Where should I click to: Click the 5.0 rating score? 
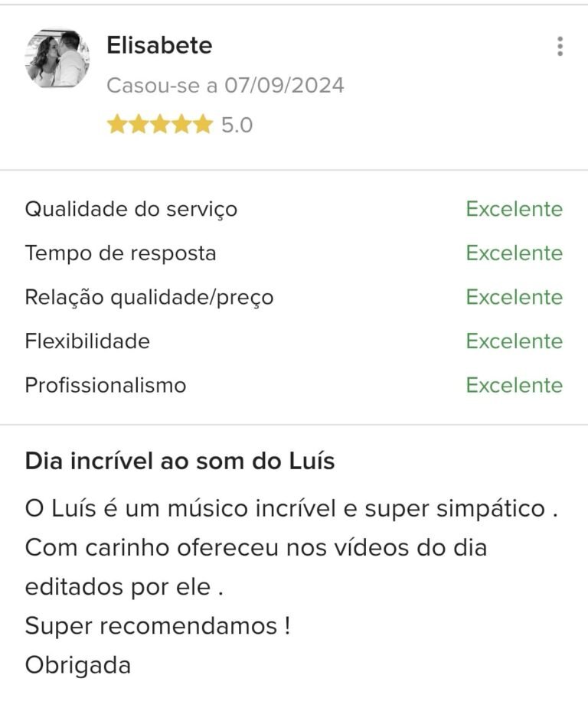(237, 125)
